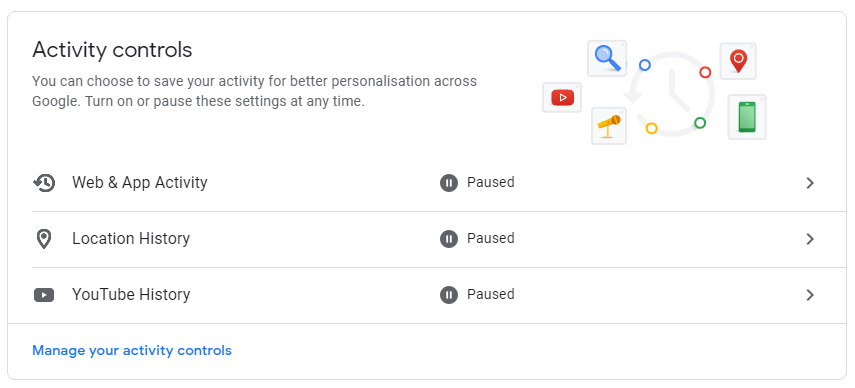Click the Web & App Activity history icon

pos(44,183)
